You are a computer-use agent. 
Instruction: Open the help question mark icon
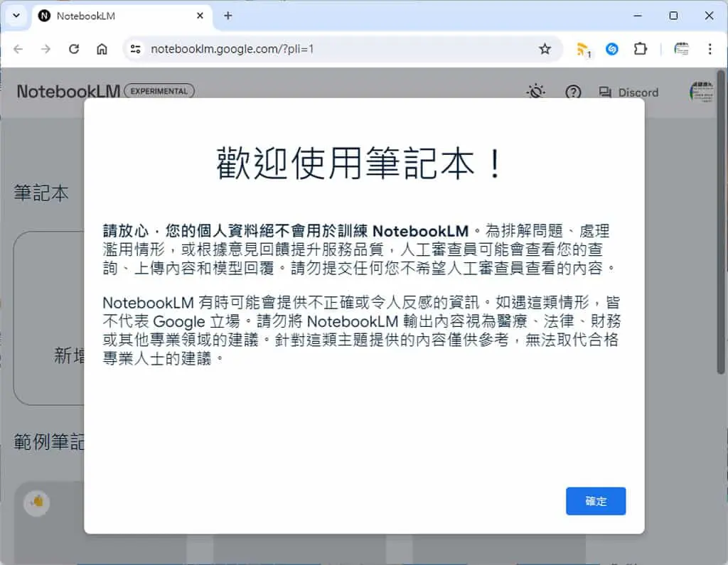tap(573, 92)
